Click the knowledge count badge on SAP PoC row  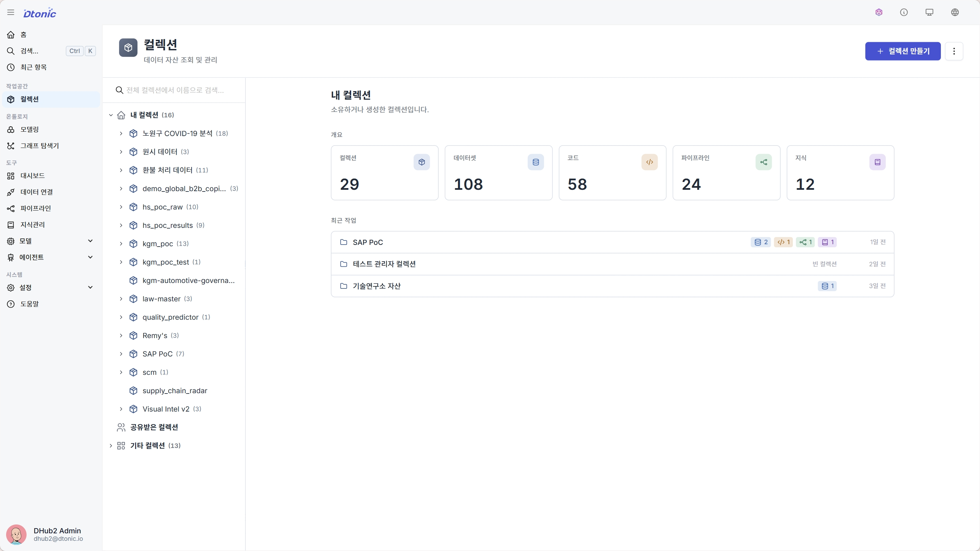[828, 242]
